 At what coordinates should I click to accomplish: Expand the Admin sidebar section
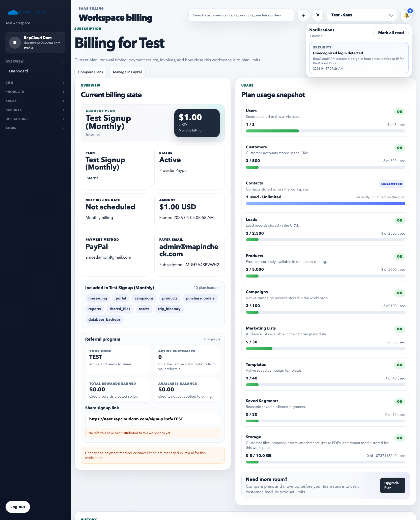point(35,128)
